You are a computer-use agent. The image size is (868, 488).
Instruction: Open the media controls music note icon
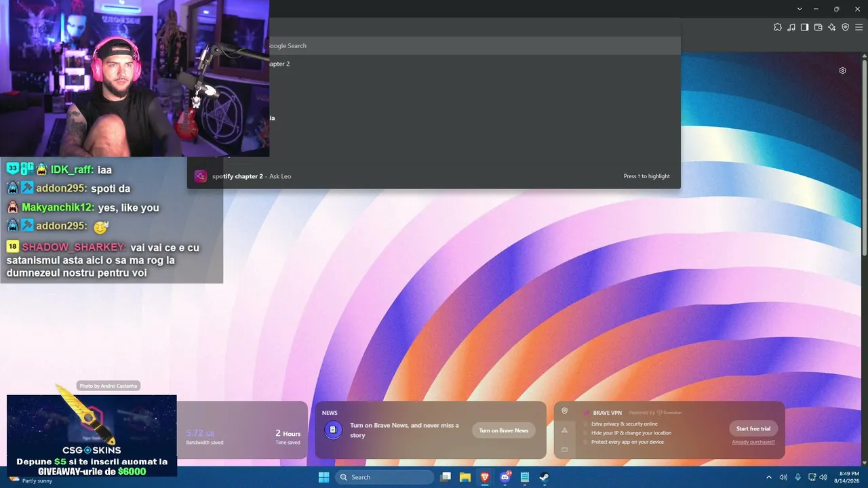click(x=791, y=27)
